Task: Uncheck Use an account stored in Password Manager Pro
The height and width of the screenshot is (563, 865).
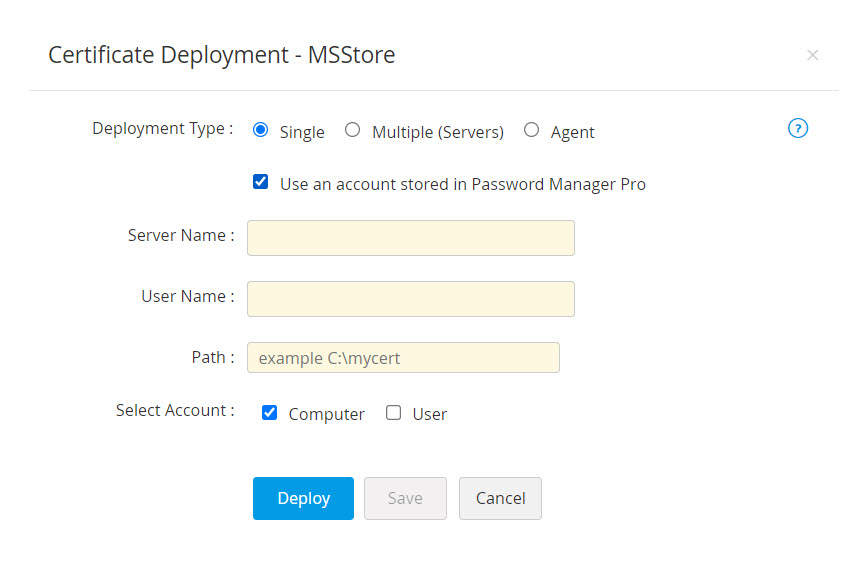Action: pyautogui.click(x=261, y=182)
